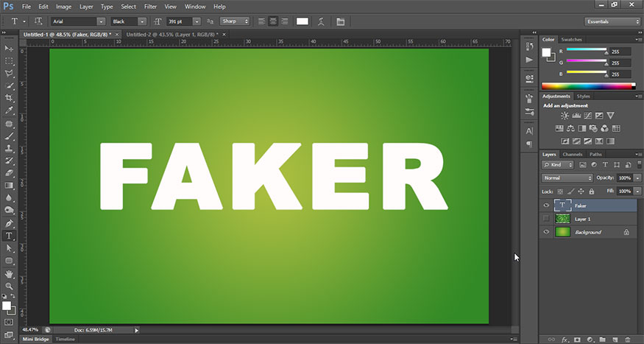The image size is (644, 344).
Task: Click the foreground color swatch in toolbar
Action: pos(6,306)
